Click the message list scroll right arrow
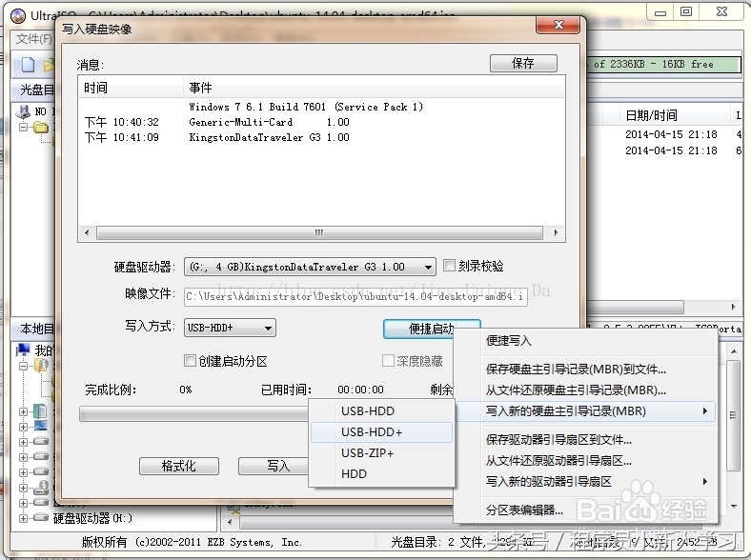751x560 pixels. (556, 232)
